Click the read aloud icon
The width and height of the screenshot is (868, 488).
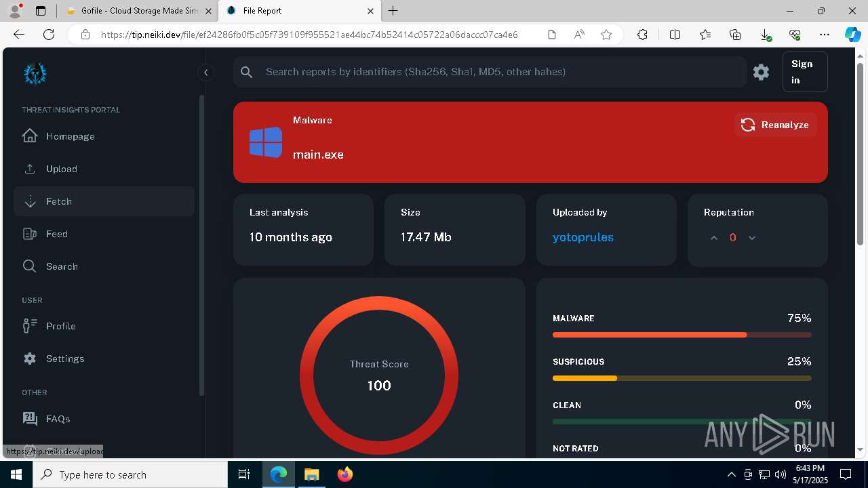[x=579, y=35]
